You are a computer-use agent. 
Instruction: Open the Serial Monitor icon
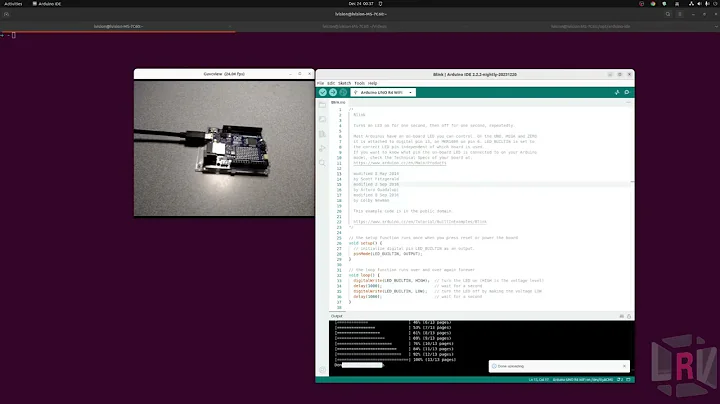627,92
